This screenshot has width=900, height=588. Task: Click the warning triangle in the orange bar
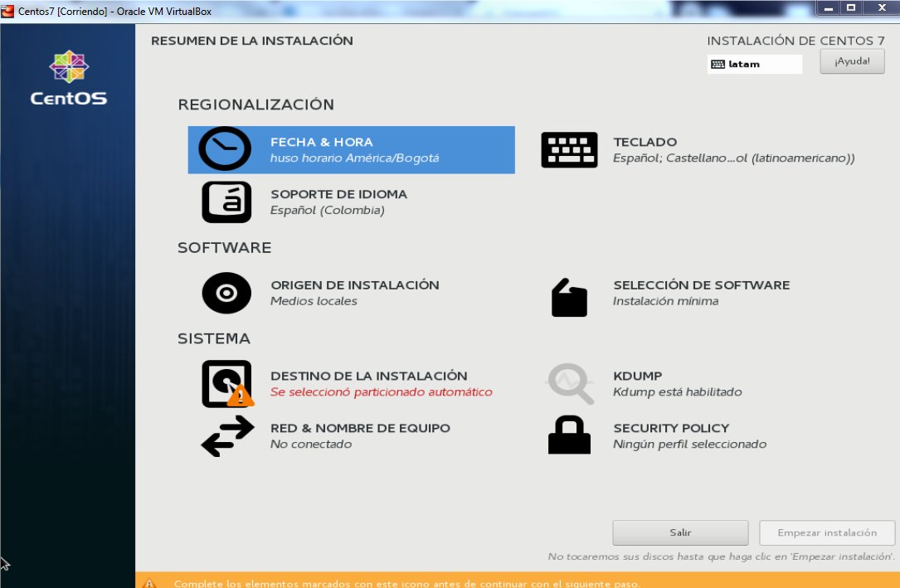pyautogui.click(x=148, y=583)
